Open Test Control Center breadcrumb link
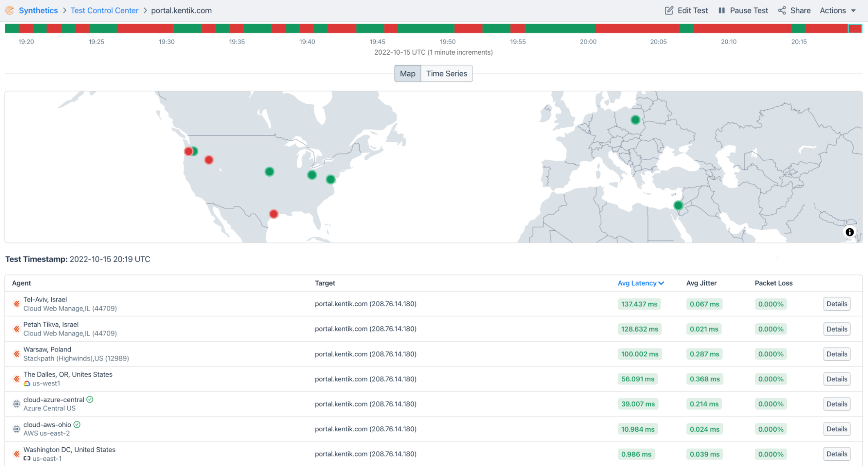This screenshot has height=466, width=868. (x=105, y=10)
